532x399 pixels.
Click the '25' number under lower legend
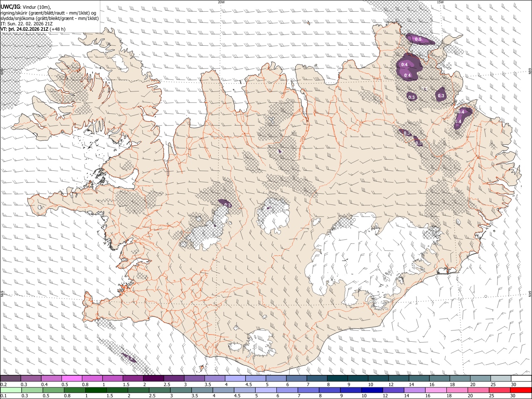click(x=493, y=396)
